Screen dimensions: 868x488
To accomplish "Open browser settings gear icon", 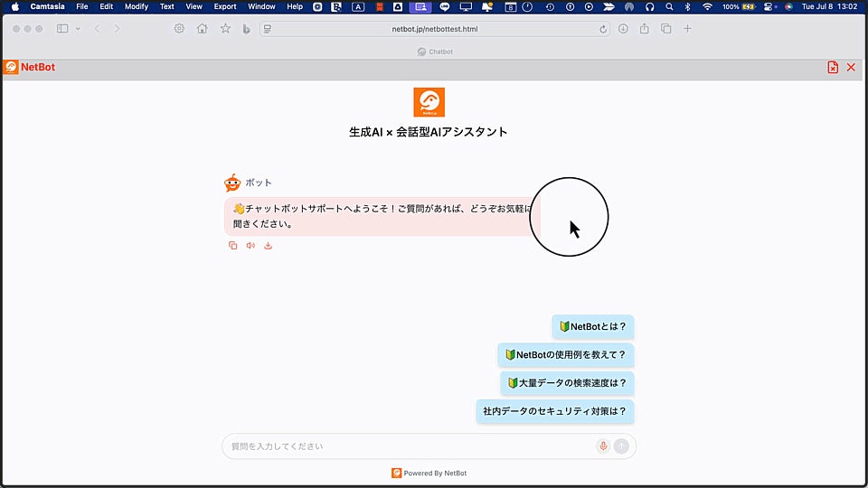I will (179, 29).
